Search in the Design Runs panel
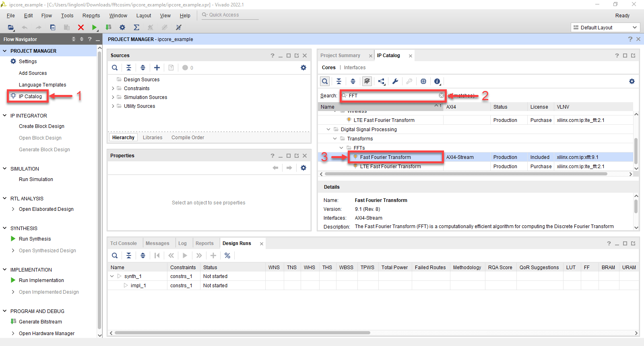 pos(115,255)
